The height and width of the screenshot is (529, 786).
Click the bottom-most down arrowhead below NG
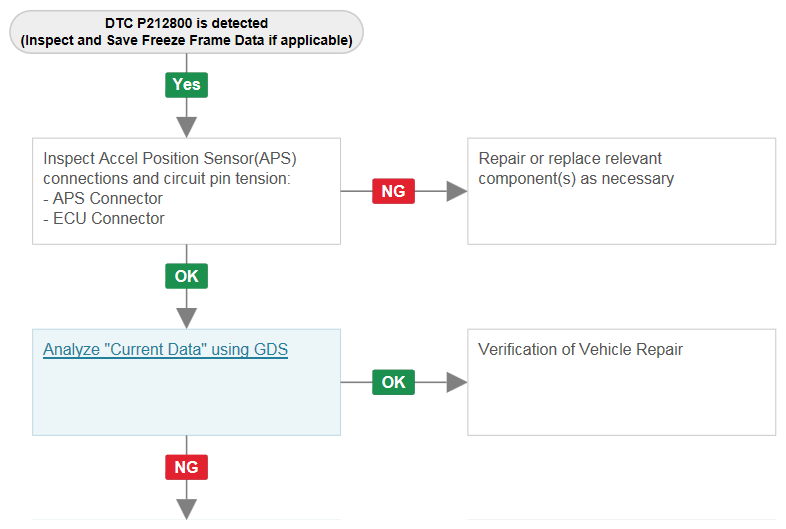tap(186, 509)
